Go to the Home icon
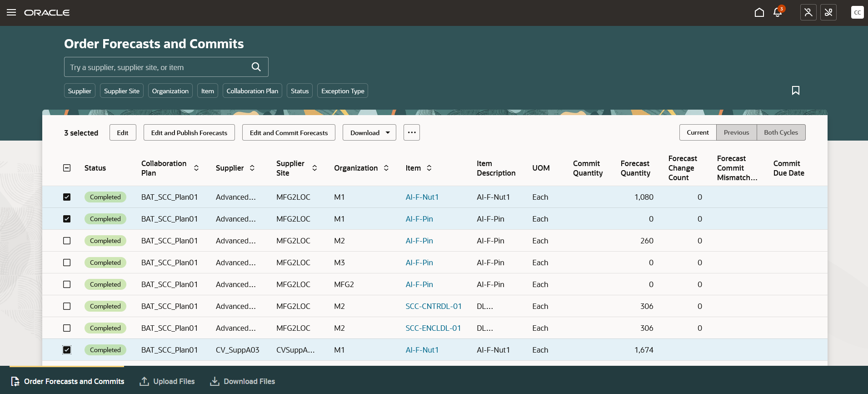Image resolution: width=868 pixels, height=394 pixels. pos(759,13)
